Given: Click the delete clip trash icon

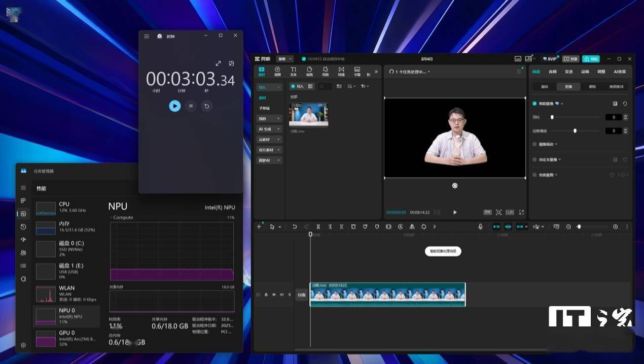Looking at the screenshot, I should tap(353, 227).
